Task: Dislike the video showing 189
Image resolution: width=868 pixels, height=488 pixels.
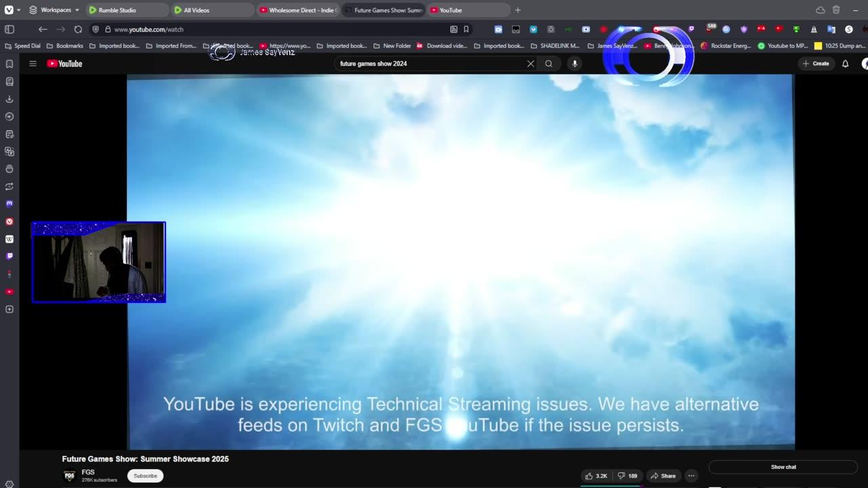Action: (628, 476)
